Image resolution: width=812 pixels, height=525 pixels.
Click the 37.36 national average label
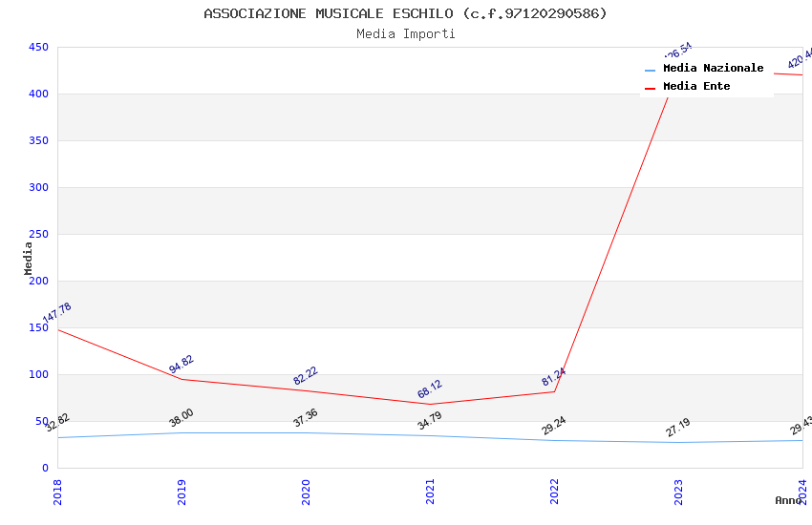[306, 417]
